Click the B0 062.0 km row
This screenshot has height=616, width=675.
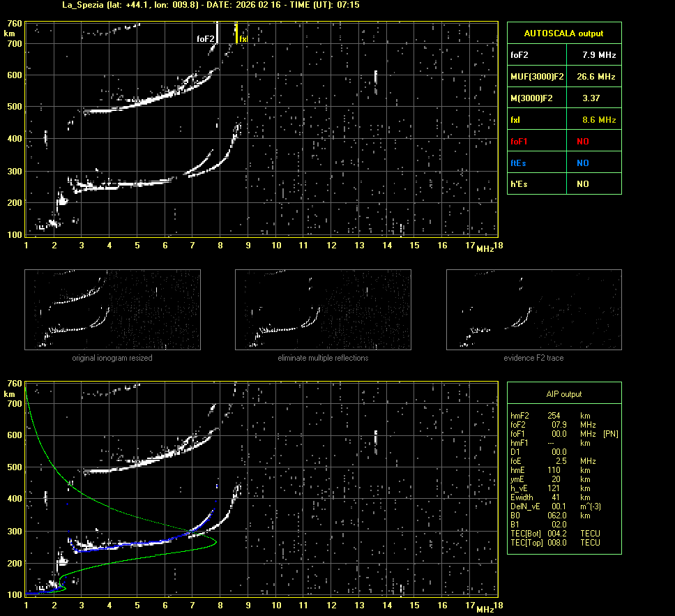point(551,516)
